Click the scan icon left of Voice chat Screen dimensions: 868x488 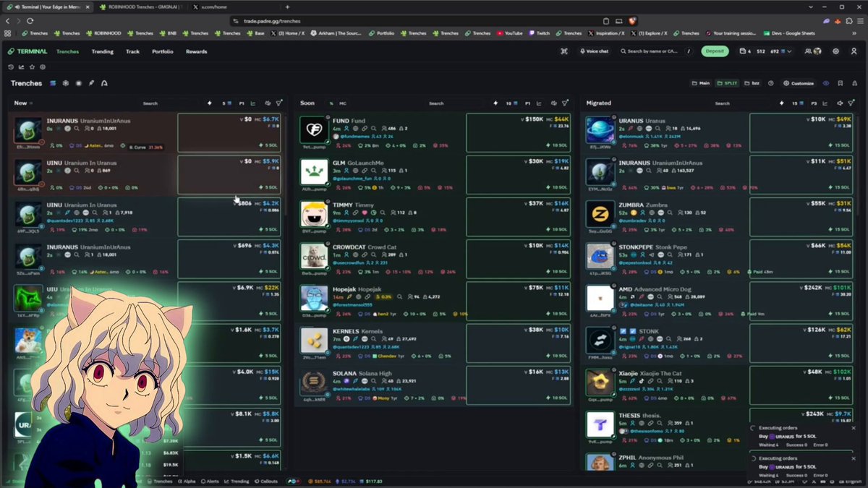[x=564, y=51]
